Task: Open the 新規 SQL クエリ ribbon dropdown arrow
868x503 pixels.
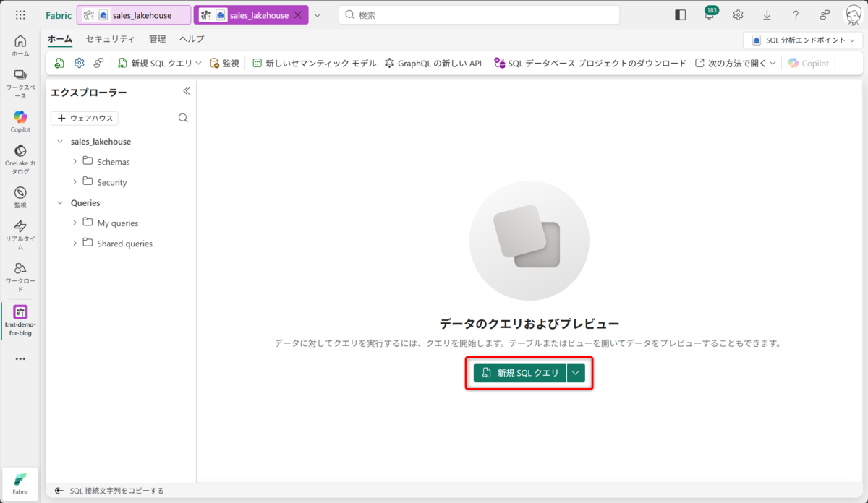Action: click(x=198, y=64)
